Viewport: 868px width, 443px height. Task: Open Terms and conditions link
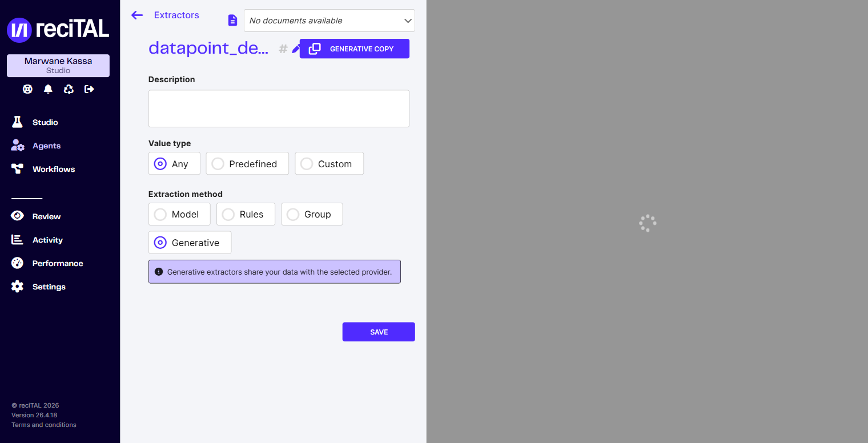(x=44, y=425)
